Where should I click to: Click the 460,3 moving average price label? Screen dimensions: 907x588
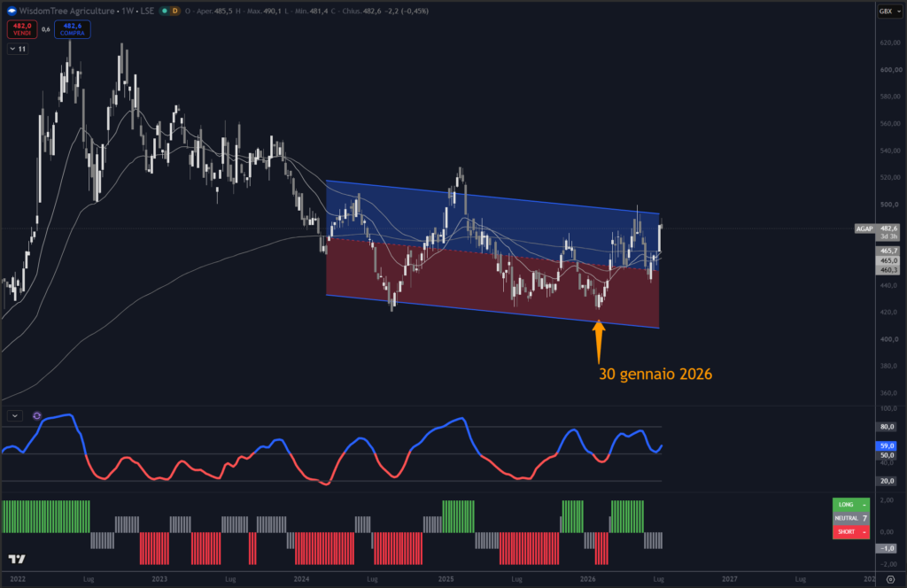coord(888,270)
